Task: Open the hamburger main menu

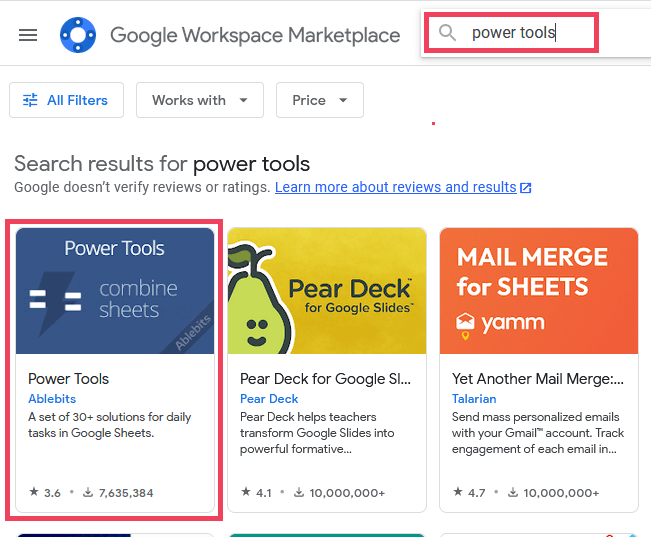Action: (x=28, y=35)
